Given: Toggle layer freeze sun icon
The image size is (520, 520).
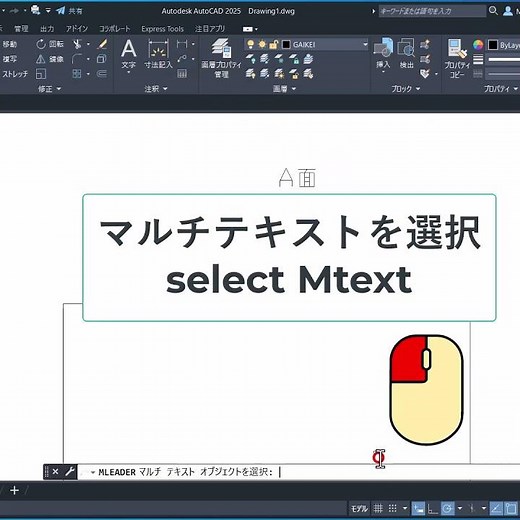Looking at the screenshot, I should pos(262,44).
